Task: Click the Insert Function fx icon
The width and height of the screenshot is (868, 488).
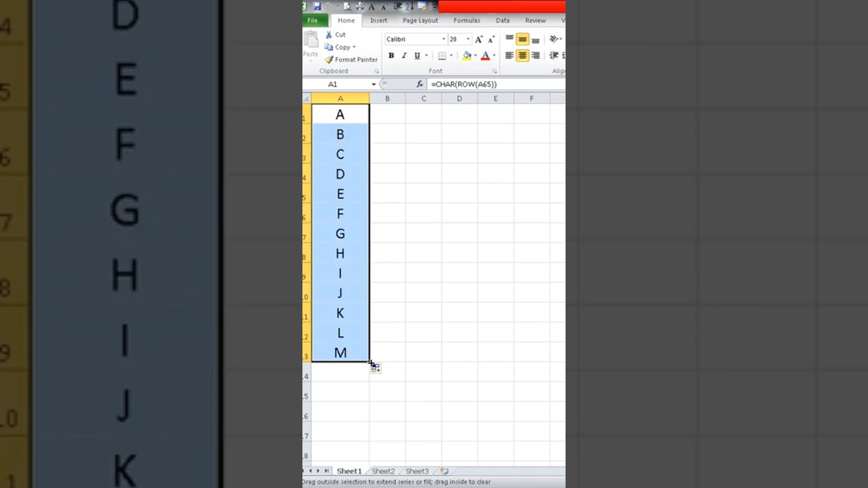Action: point(420,84)
